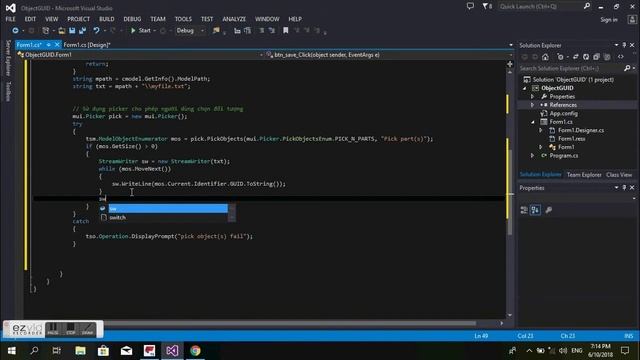Open the DEBUG menu

tap(132, 19)
